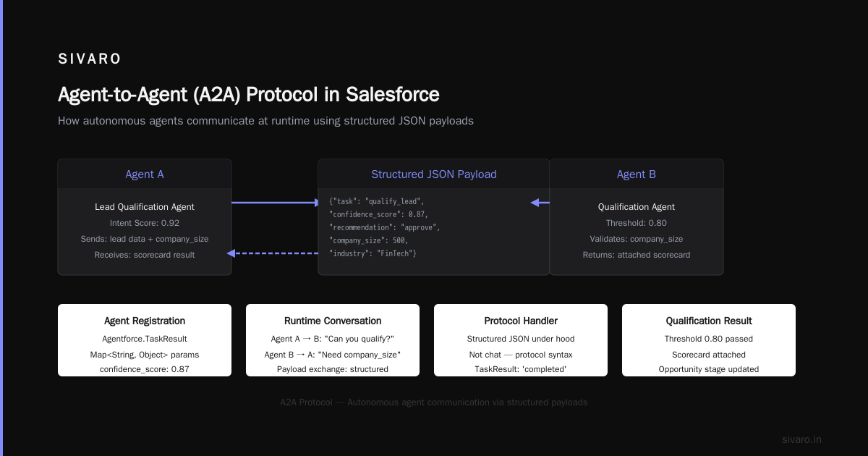Viewport: 868px width, 456px height.
Task: Click the Qualification Result card title
Action: [709, 321]
